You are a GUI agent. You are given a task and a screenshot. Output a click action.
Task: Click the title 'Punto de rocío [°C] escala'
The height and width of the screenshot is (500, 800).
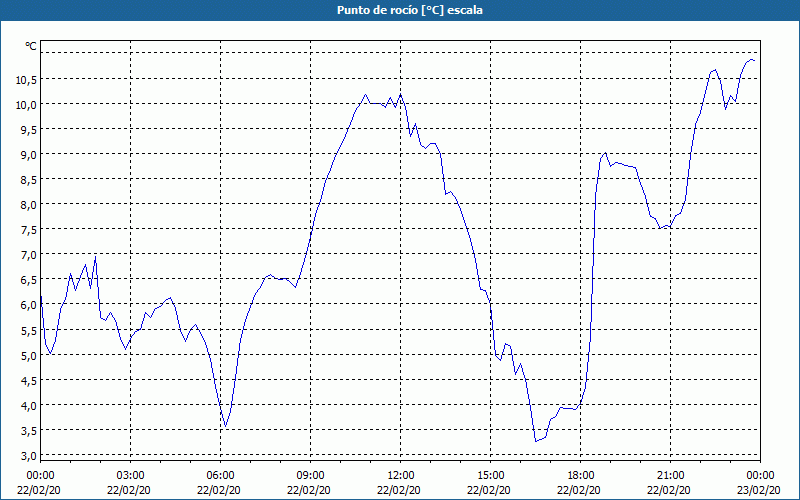click(410, 10)
